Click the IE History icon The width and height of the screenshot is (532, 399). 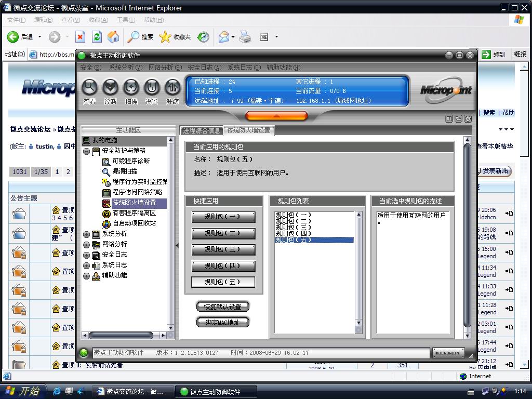point(204,37)
